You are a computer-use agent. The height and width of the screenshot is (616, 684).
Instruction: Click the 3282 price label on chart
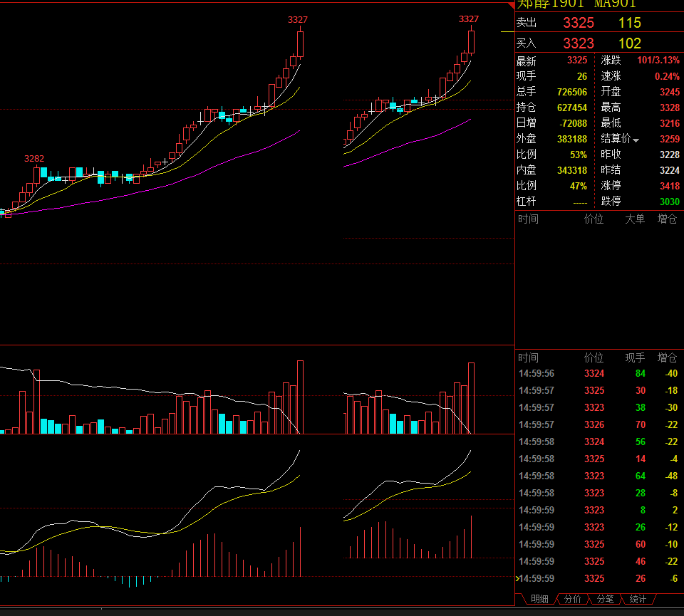tap(34, 158)
